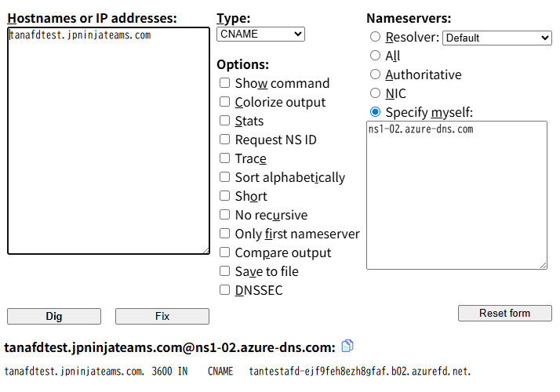Tick the Save to file option
This screenshot has width=560, height=392.
[224, 271]
